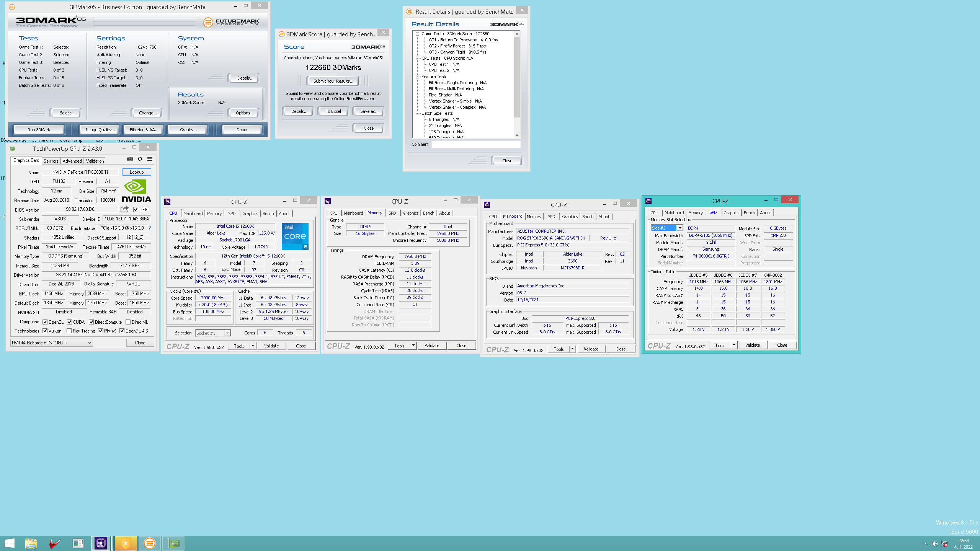The height and width of the screenshot is (551, 980).
Task: Click the Futuremark orange logo icon
Action: 208,22
